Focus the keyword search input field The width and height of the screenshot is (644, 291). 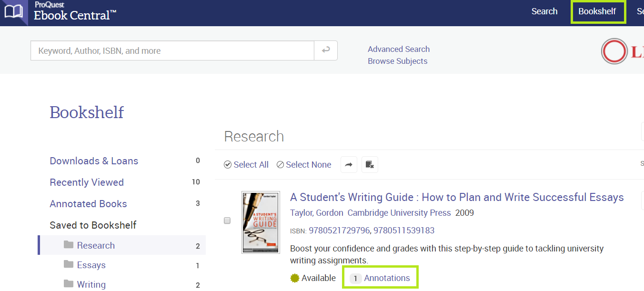(172, 50)
